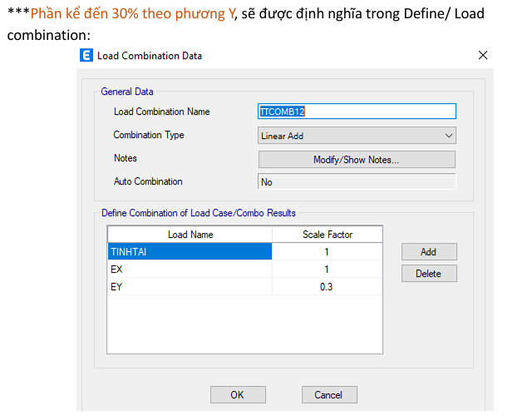Select the TINHTAI load name cell
This screenshot has width=512, height=420.
190,252
